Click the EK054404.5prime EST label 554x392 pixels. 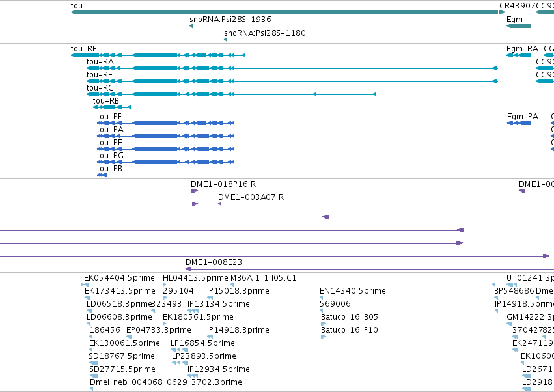coord(119,278)
